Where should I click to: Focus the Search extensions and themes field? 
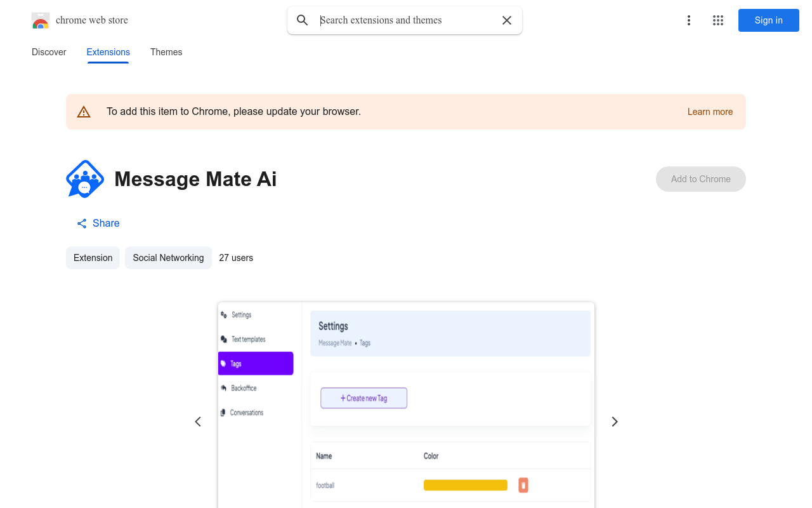pyautogui.click(x=406, y=20)
